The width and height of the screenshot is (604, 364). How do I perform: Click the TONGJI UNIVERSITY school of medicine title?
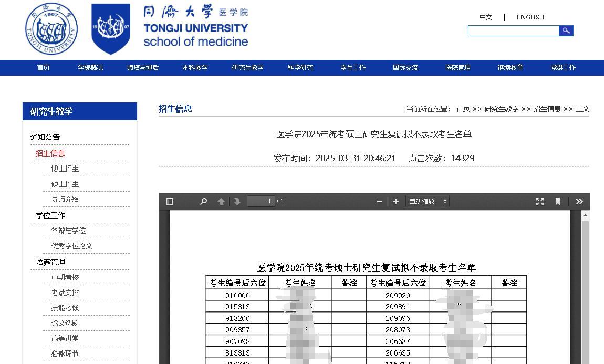coord(196,35)
